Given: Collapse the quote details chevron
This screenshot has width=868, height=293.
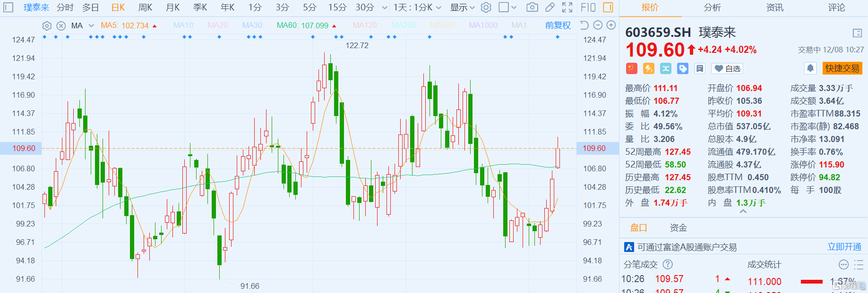Looking at the screenshot, I should coord(743,212).
